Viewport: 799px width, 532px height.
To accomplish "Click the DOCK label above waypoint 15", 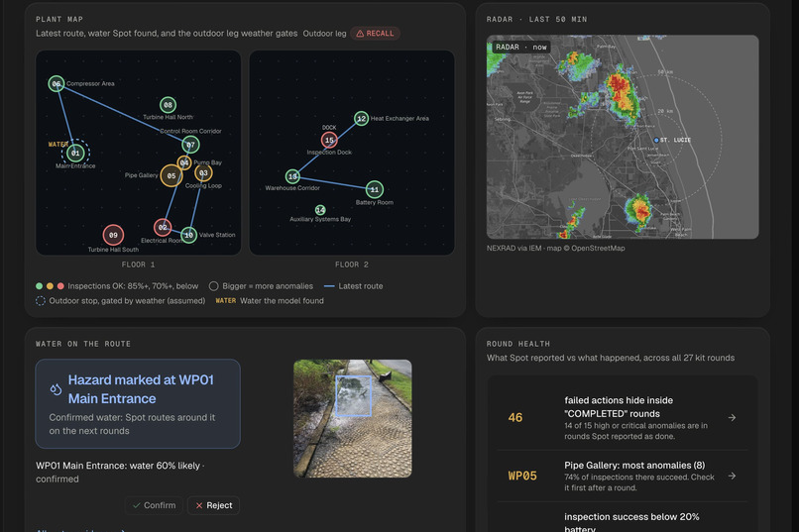I will 329,127.
